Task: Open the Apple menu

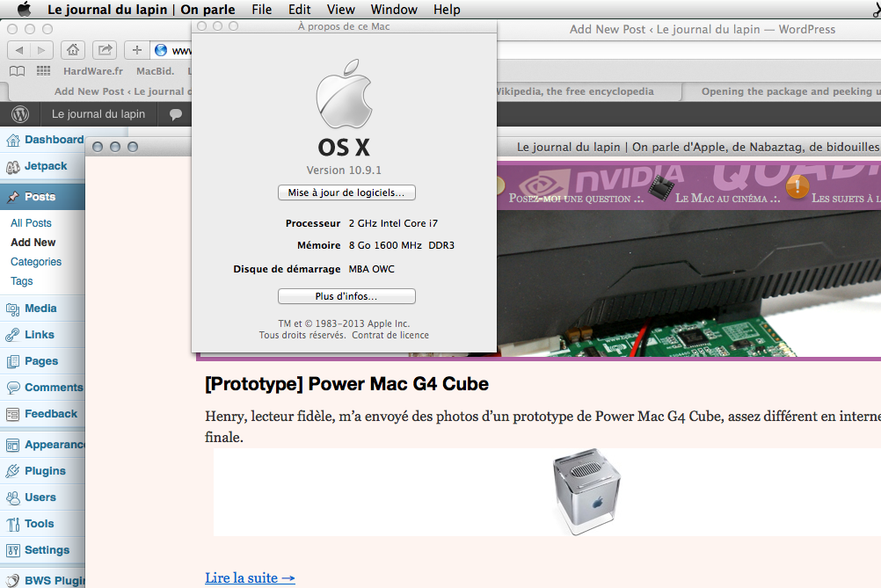Action: click(x=24, y=9)
